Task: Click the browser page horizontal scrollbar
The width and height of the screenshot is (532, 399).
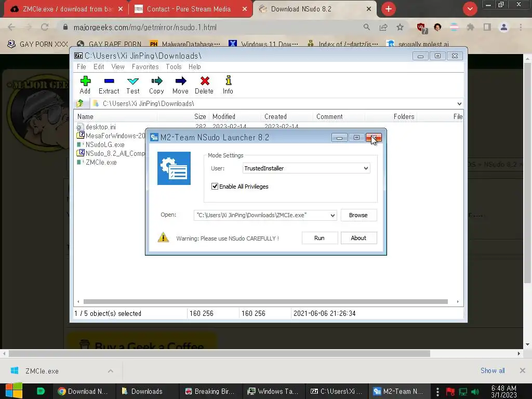Action: [220, 353]
